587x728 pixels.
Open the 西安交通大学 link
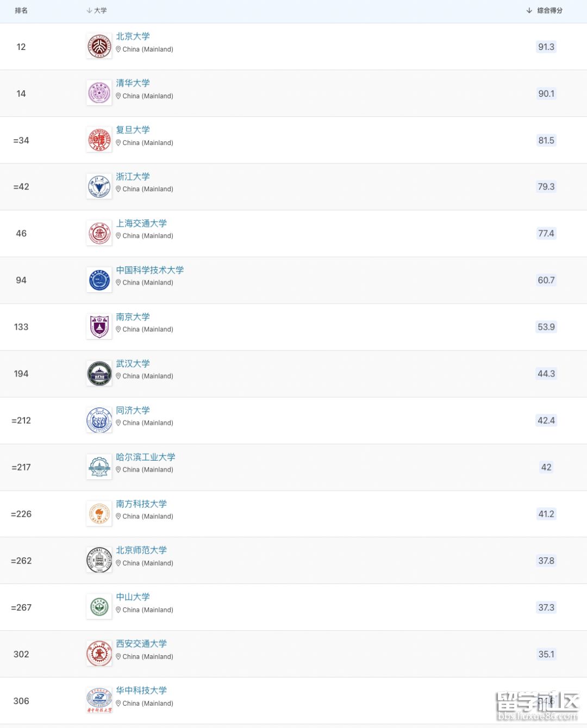point(141,644)
